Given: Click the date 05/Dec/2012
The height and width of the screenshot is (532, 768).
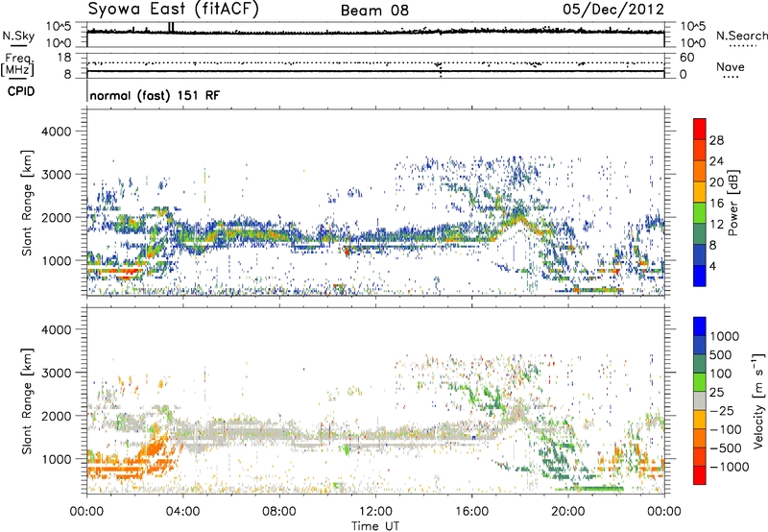Looking at the screenshot, I should (613, 10).
